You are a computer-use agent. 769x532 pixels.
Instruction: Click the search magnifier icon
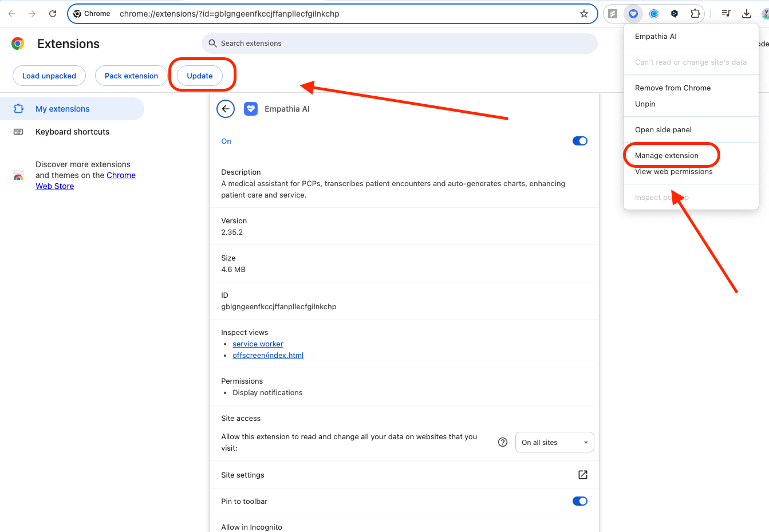point(212,44)
